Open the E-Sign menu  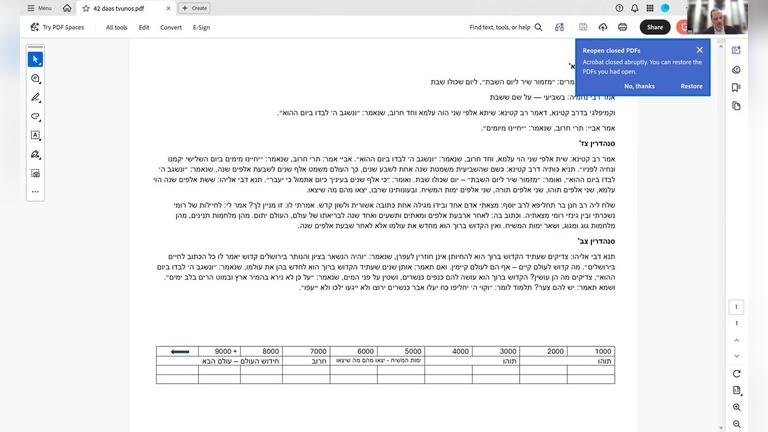(x=201, y=27)
